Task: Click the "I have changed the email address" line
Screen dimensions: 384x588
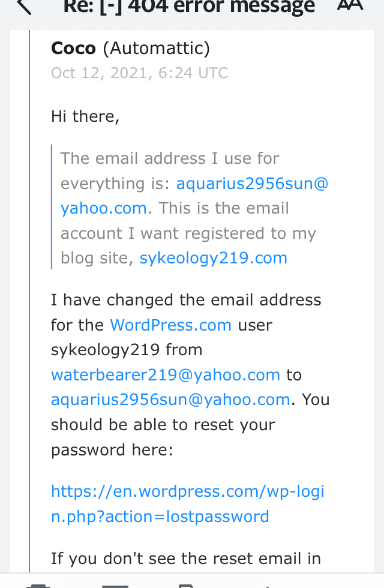Action: click(186, 300)
